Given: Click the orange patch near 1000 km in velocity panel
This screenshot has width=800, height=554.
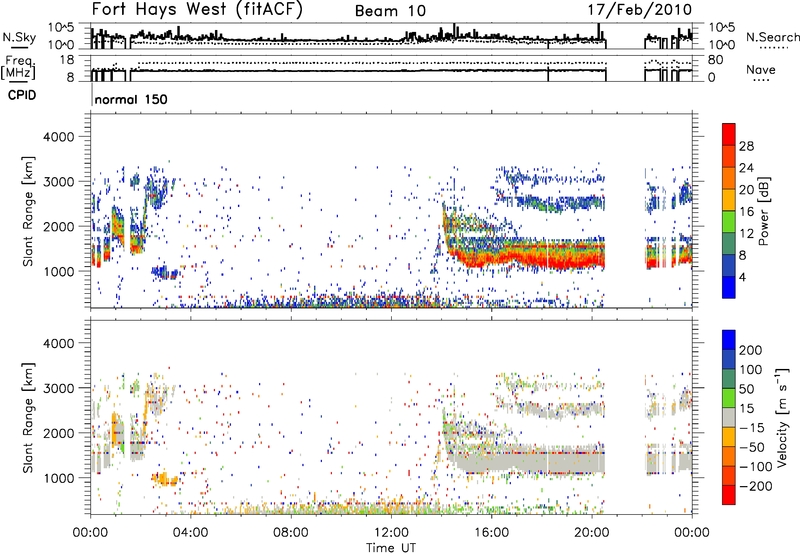Looking at the screenshot, I should (165, 480).
